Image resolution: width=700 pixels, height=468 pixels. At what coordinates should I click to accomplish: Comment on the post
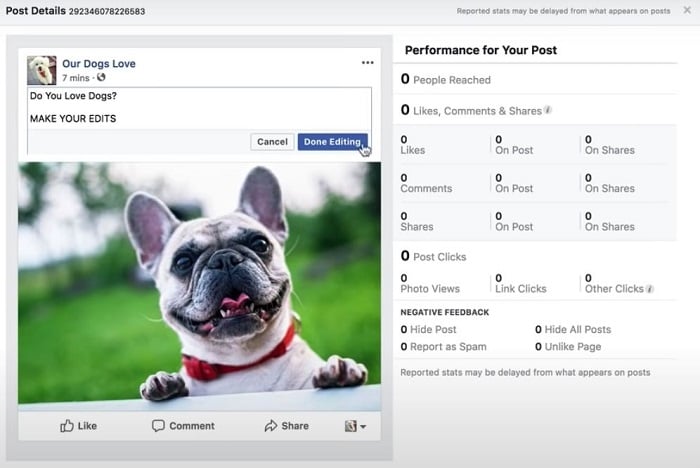183,426
